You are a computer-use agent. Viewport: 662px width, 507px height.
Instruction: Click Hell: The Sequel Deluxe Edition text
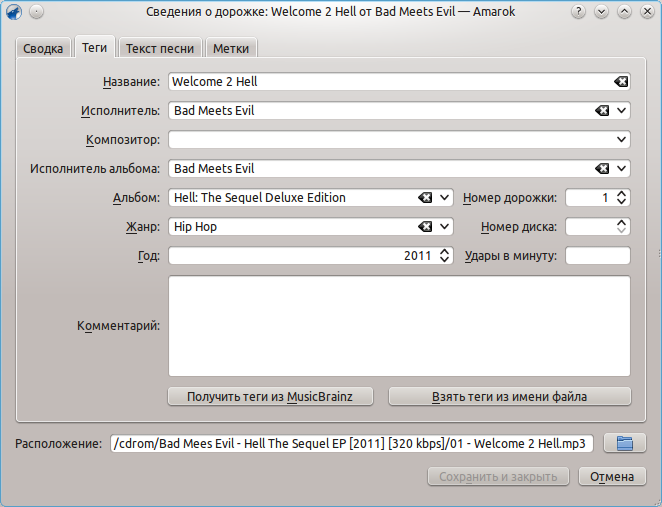[x=260, y=198]
